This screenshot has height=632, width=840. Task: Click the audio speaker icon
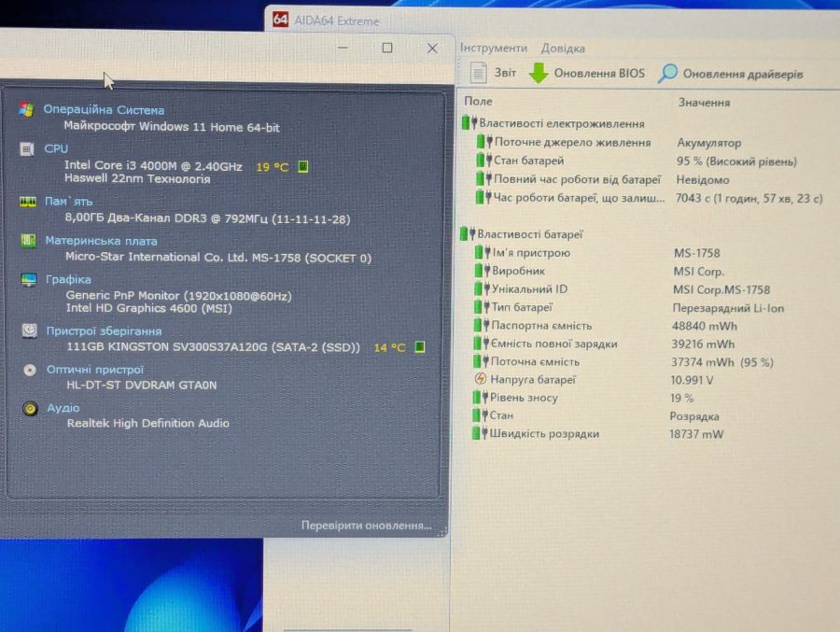click(30, 409)
